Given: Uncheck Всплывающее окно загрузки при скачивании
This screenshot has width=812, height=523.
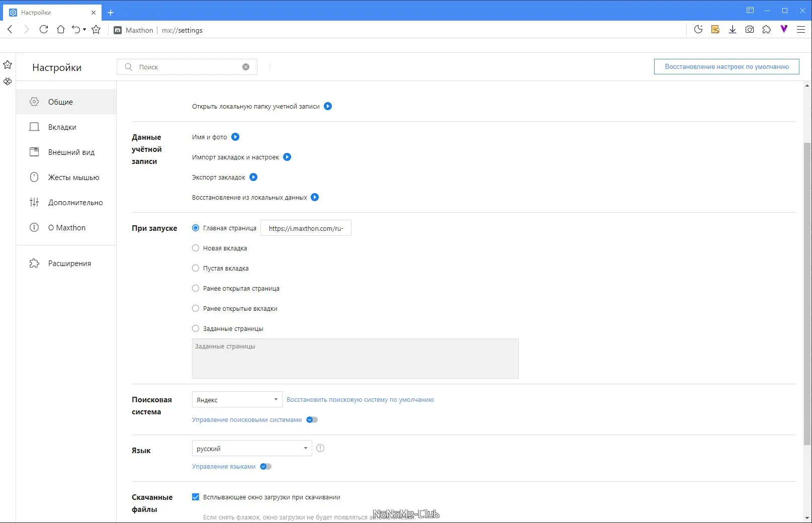Looking at the screenshot, I should (196, 497).
